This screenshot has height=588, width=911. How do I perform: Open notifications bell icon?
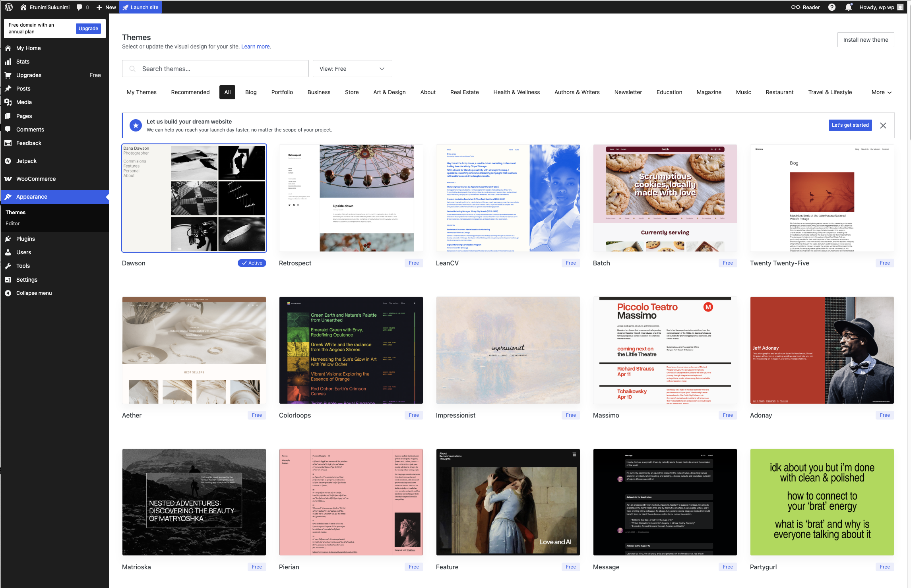[848, 7]
